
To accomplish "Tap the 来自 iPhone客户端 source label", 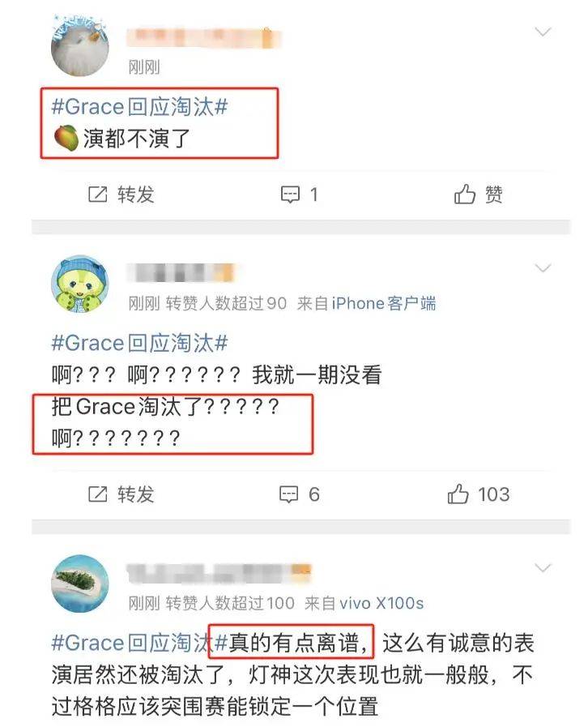I will pos(366,304).
